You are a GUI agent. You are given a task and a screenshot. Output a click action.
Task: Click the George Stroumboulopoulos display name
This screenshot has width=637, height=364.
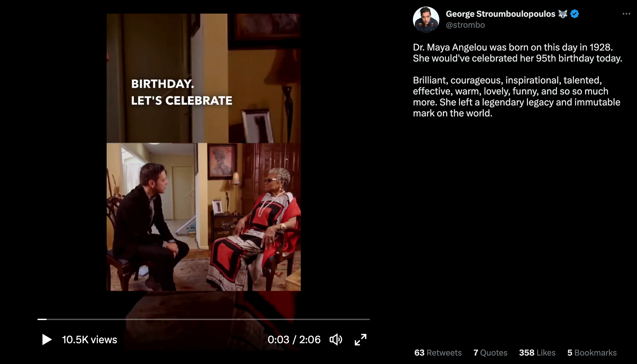pyautogui.click(x=500, y=14)
